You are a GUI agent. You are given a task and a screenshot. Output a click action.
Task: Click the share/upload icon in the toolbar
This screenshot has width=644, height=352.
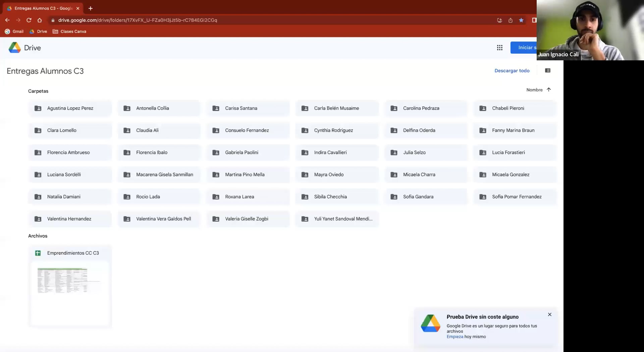pos(510,20)
